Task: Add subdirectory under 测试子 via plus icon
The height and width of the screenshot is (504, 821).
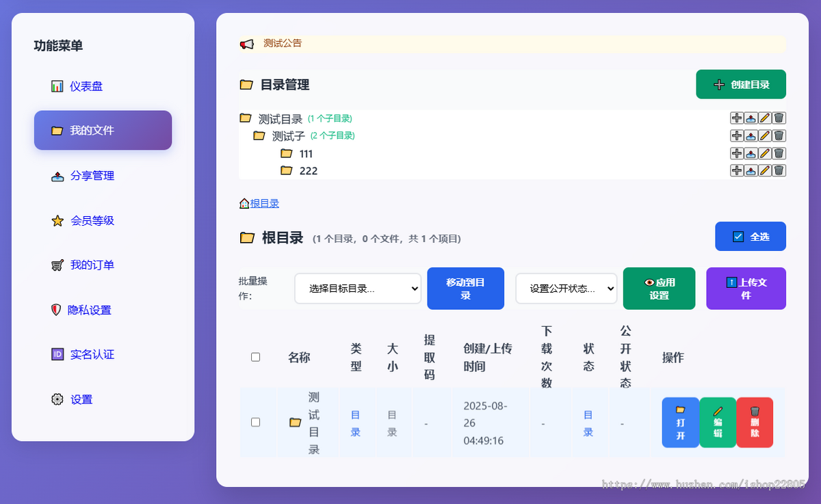Action: [737, 136]
